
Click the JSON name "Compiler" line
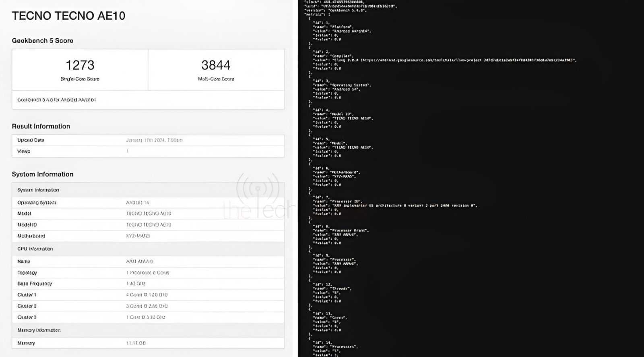[x=333, y=56]
